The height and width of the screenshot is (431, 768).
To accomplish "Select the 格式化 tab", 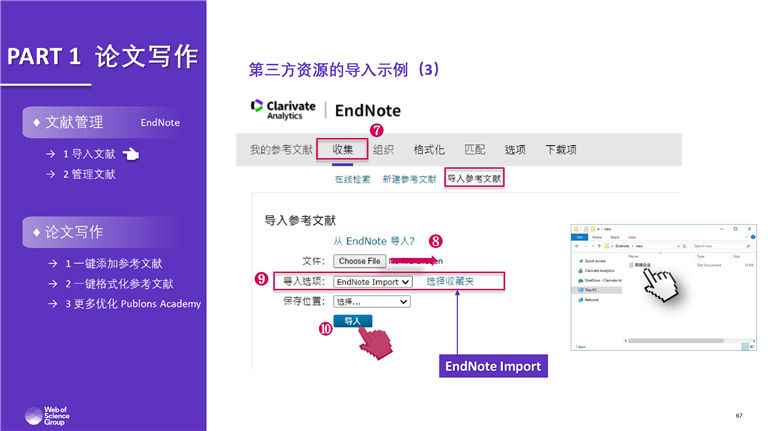I will tap(429, 149).
